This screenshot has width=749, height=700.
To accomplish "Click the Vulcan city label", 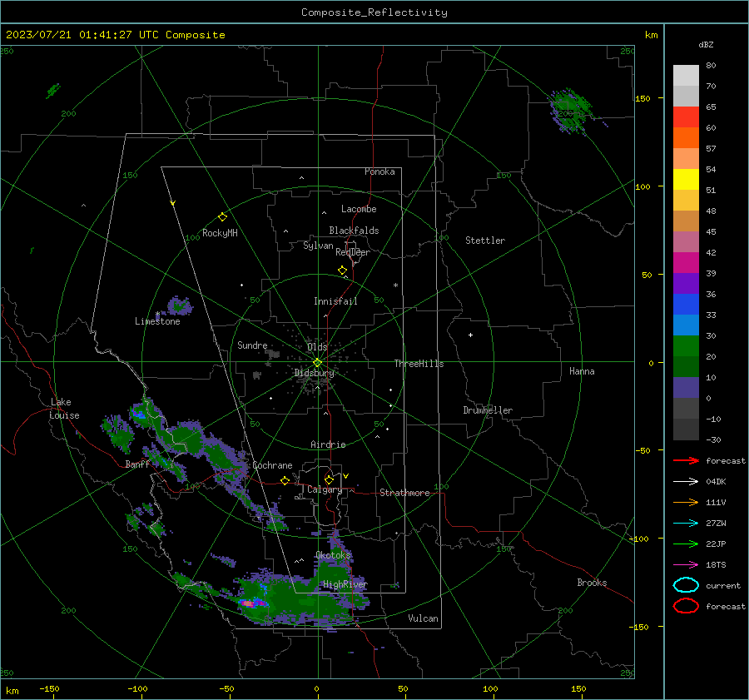I will click(x=423, y=618).
